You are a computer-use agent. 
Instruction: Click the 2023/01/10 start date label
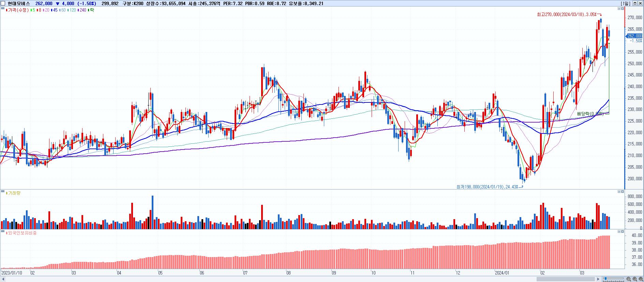pos(12,273)
